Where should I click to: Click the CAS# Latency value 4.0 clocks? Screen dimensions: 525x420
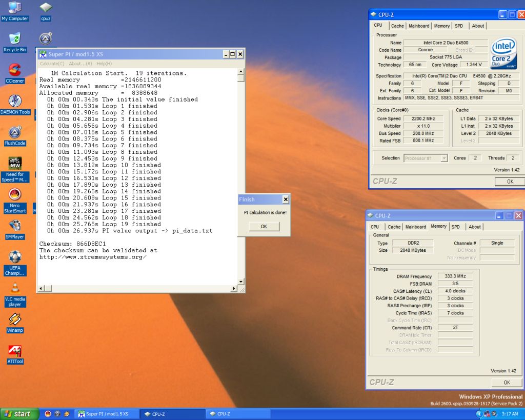click(x=455, y=291)
